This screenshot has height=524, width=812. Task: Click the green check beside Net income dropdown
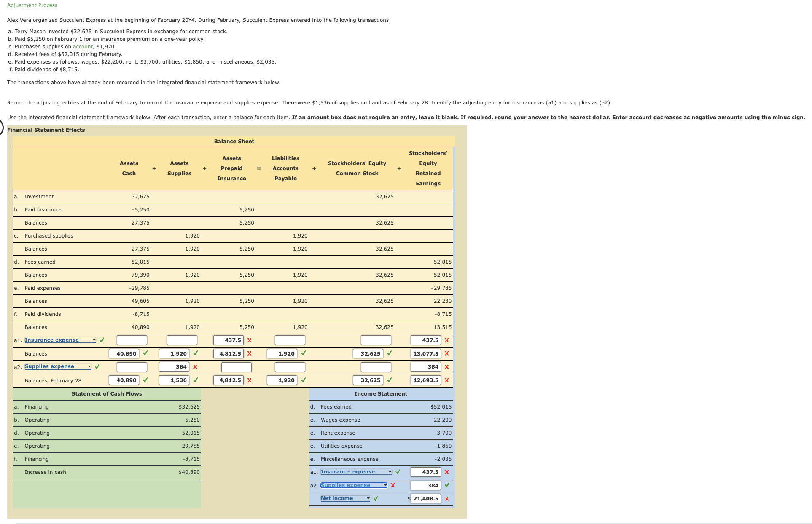[376, 498]
